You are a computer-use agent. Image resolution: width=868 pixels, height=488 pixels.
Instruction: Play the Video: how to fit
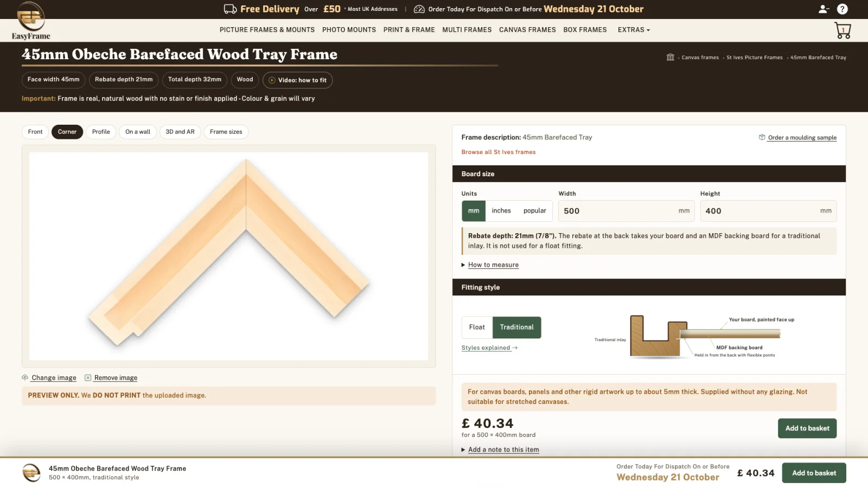pyautogui.click(x=297, y=80)
